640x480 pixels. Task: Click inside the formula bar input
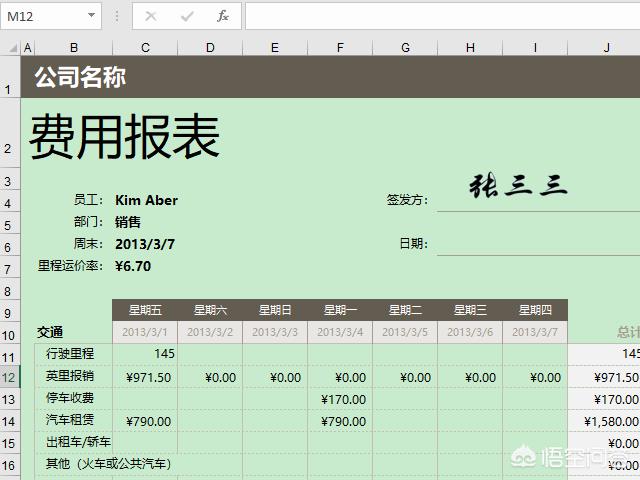tap(440, 16)
